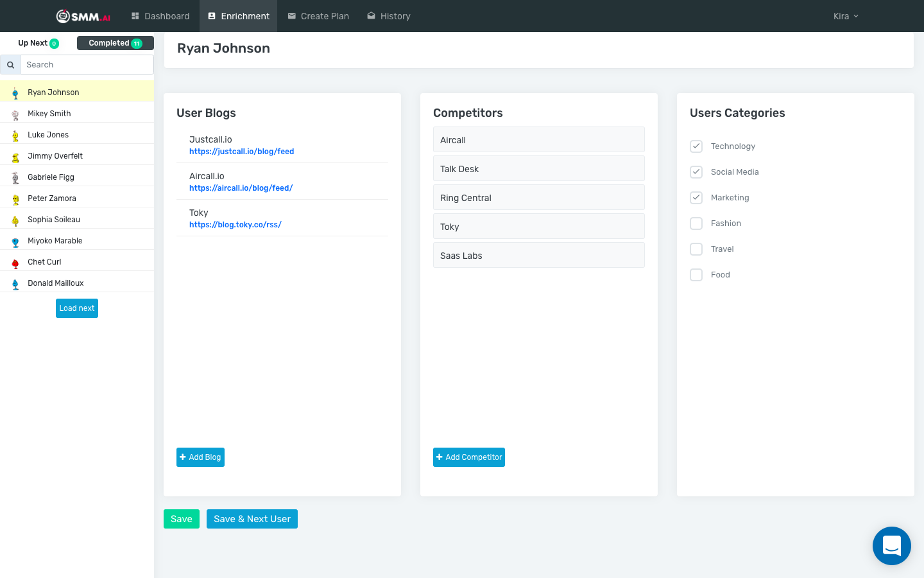Click Ryan Johnson's avatar icon
This screenshot has height=578, width=924.
tap(15, 93)
